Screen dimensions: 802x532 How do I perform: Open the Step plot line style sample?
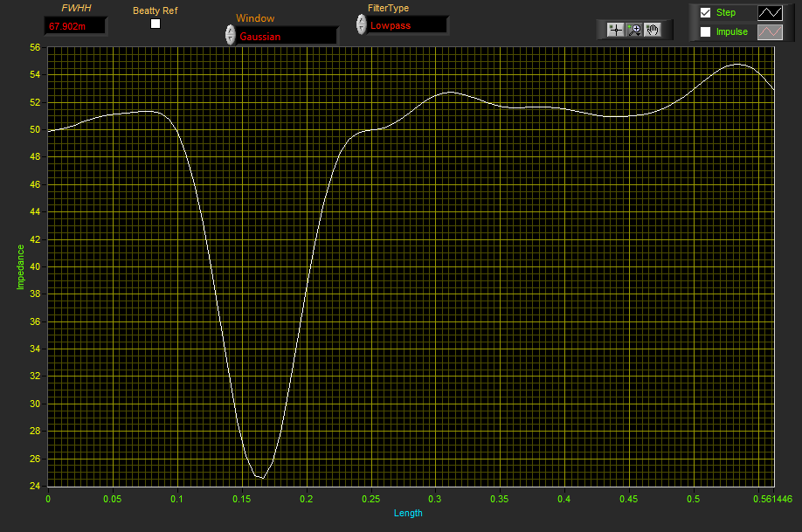coord(770,13)
